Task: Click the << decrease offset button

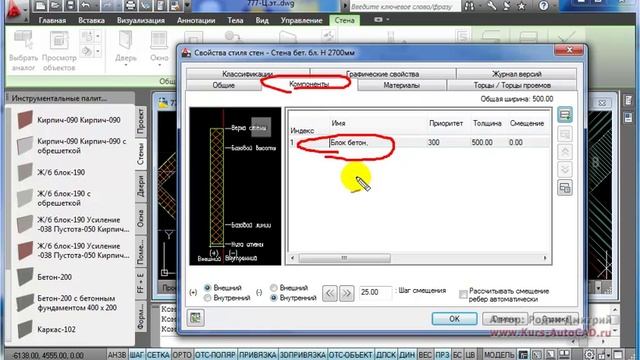Action: coord(330,293)
